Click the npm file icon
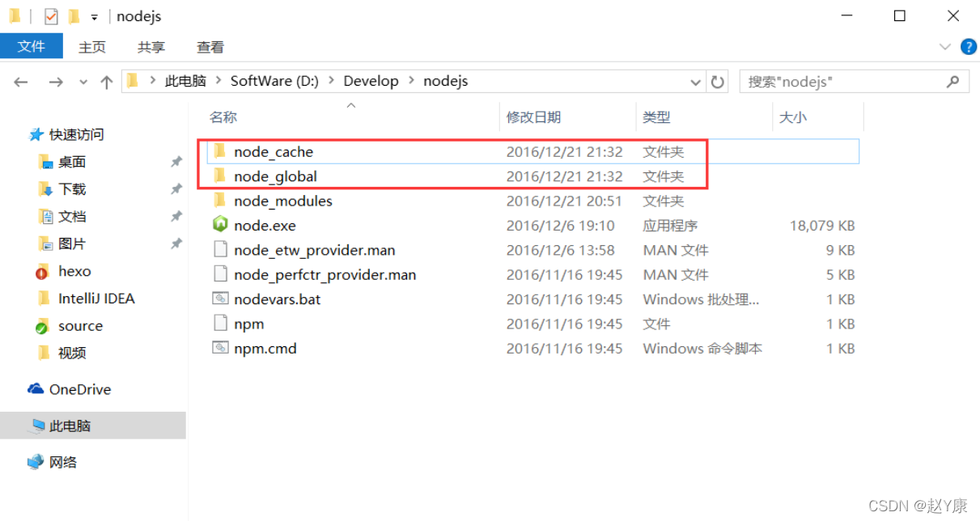This screenshot has height=521, width=980. (x=219, y=324)
